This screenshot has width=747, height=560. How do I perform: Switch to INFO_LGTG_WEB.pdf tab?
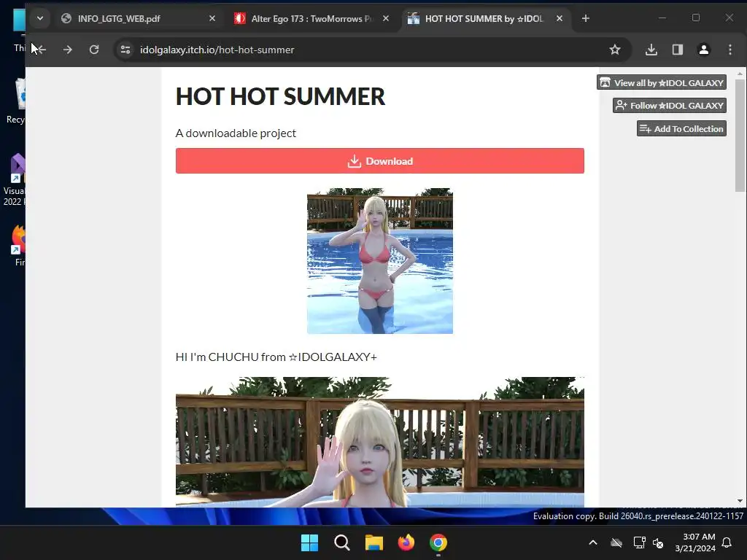[138, 18]
